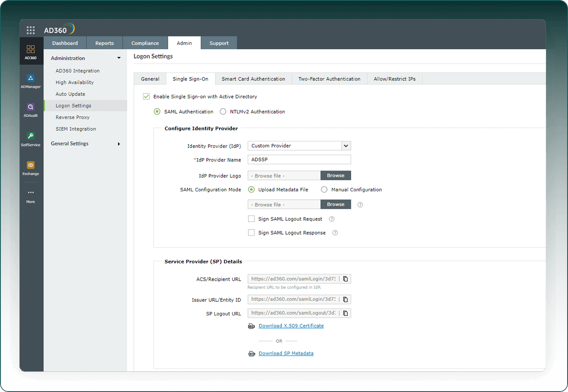Go to the Dashboard tab
568x392 pixels.
coord(65,43)
